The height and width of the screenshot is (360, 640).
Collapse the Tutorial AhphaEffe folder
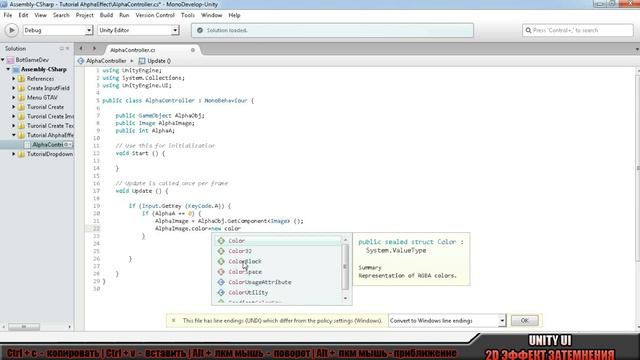[x=14, y=135]
